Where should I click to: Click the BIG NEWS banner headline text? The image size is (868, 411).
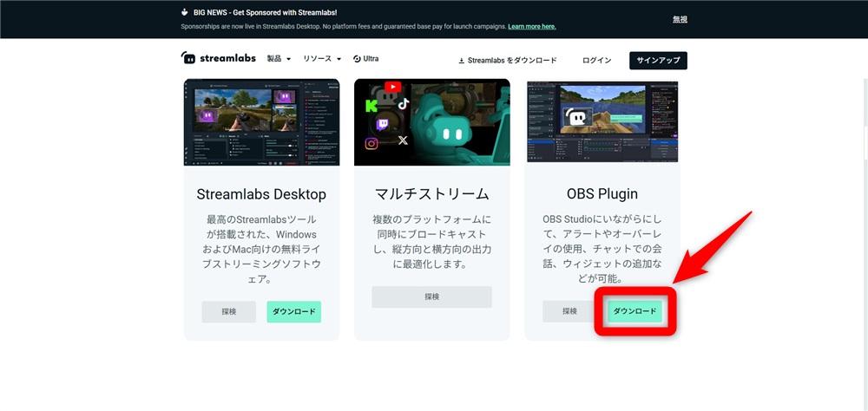tap(265, 12)
